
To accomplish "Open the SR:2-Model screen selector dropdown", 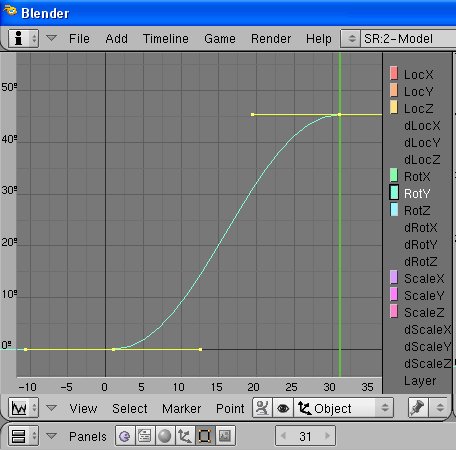I will coord(350,38).
